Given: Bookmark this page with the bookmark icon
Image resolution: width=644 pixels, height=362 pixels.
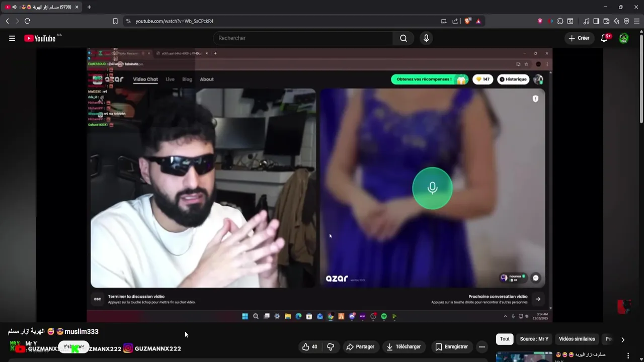Looking at the screenshot, I should coord(115,21).
